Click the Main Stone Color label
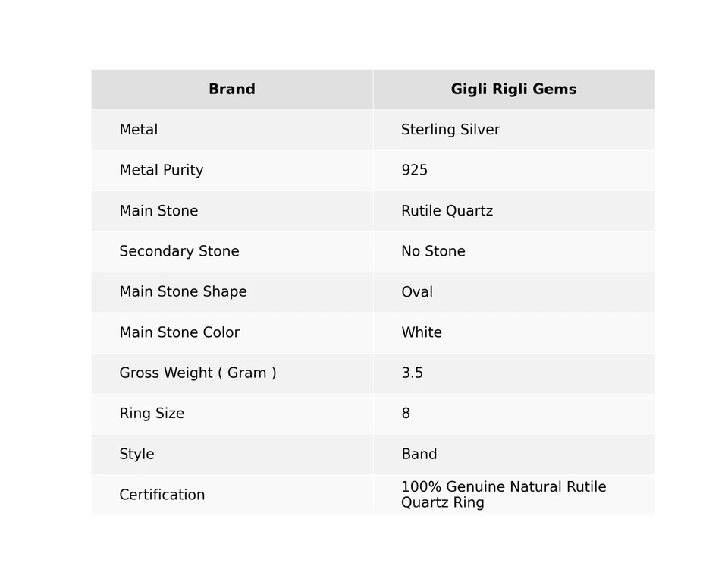This screenshot has height=579, width=728. [x=179, y=333]
